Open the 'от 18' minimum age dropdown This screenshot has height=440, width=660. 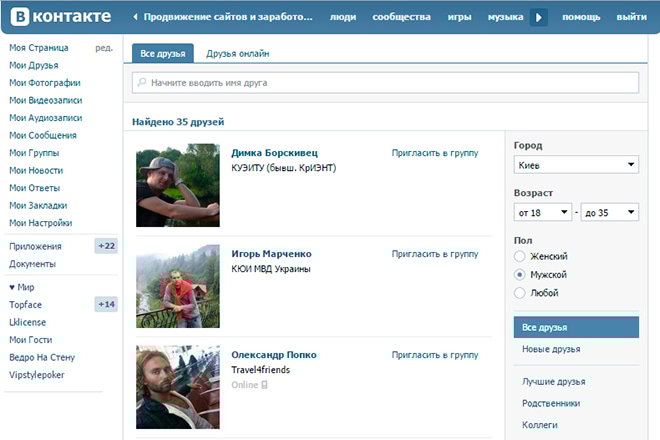click(543, 212)
